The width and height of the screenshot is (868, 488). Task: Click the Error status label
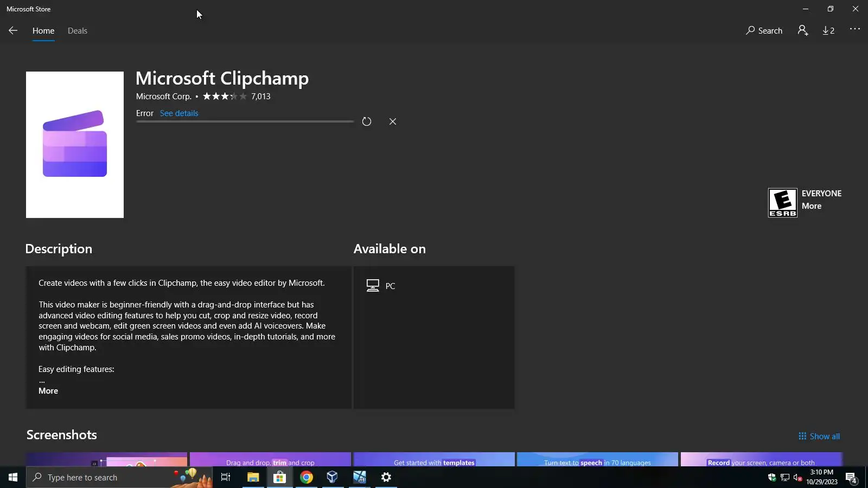pyautogui.click(x=145, y=113)
